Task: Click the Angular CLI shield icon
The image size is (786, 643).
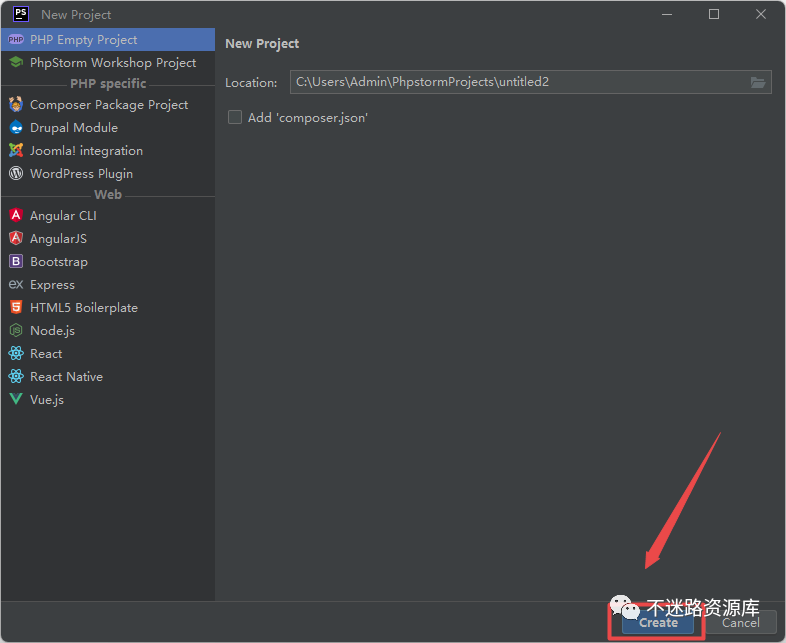Action: click(16, 215)
